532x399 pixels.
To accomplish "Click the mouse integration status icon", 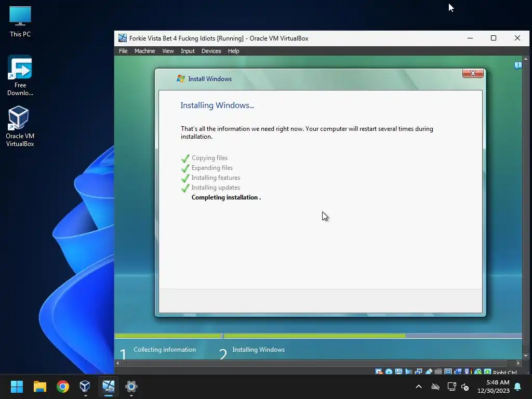I will (x=478, y=371).
